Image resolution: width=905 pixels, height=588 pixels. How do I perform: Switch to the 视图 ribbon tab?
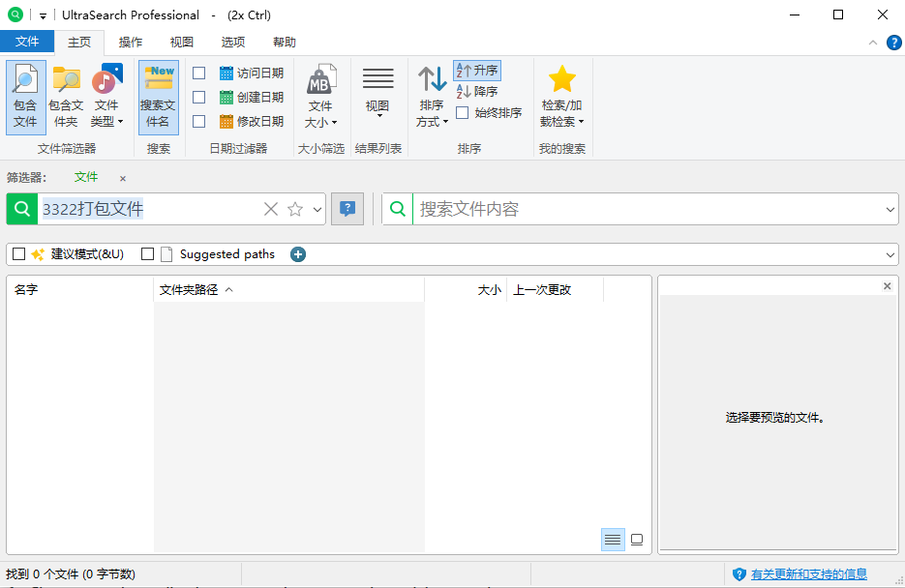pyautogui.click(x=182, y=43)
